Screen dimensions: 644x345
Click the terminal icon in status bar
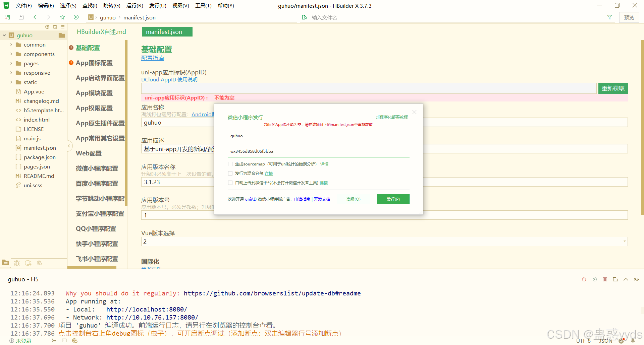pyautogui.click(x=64, y=341)
